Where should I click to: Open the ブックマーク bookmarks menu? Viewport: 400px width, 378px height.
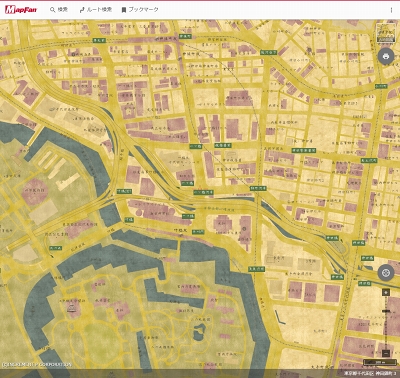[140, 10]
